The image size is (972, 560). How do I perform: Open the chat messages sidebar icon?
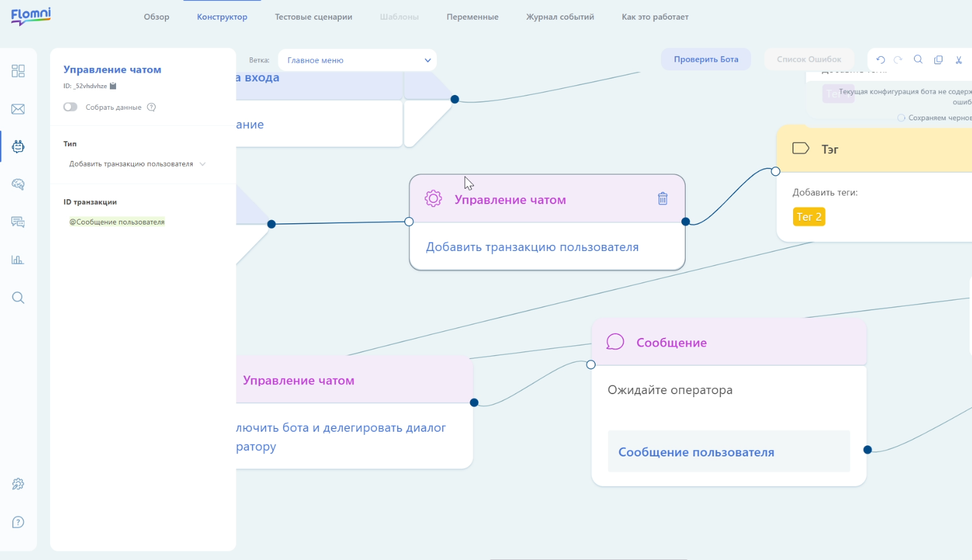(x=18, y=222)
